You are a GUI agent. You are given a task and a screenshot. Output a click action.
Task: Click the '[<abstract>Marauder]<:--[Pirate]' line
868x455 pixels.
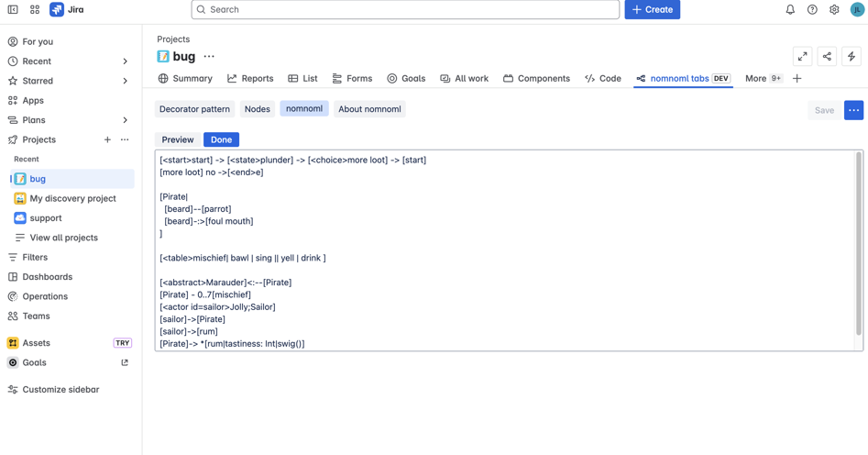[x=225, y=283]
